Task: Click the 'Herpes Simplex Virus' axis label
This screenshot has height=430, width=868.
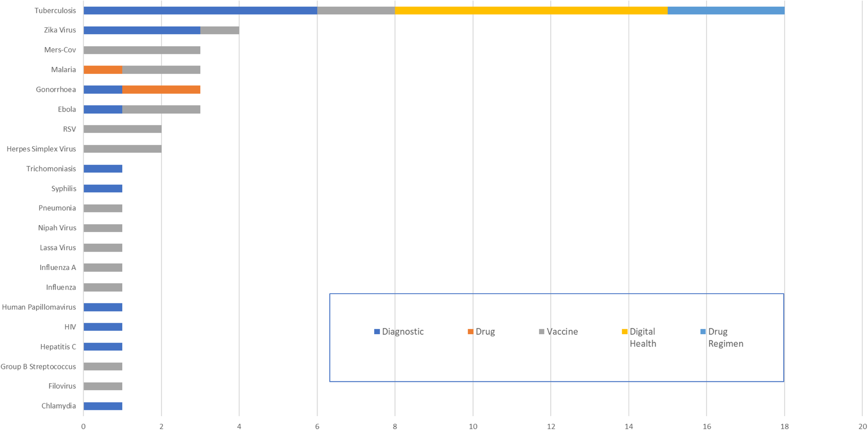Action: point(41,149)
